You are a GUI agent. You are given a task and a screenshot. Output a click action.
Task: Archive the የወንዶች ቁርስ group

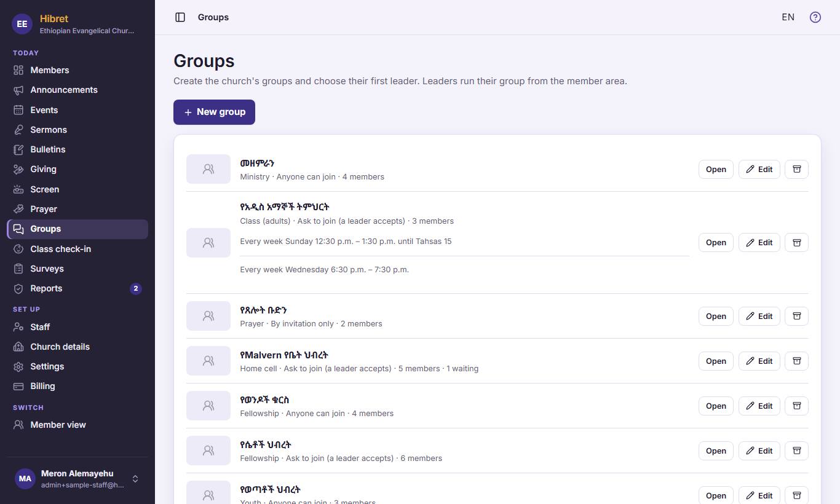pyautogui.click(x=796, y=406)
